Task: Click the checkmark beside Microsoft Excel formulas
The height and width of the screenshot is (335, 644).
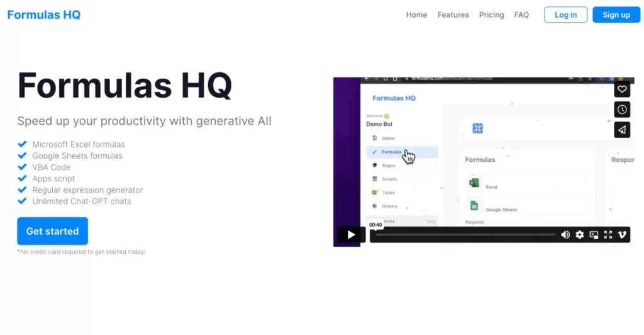Action: (22, 144)
